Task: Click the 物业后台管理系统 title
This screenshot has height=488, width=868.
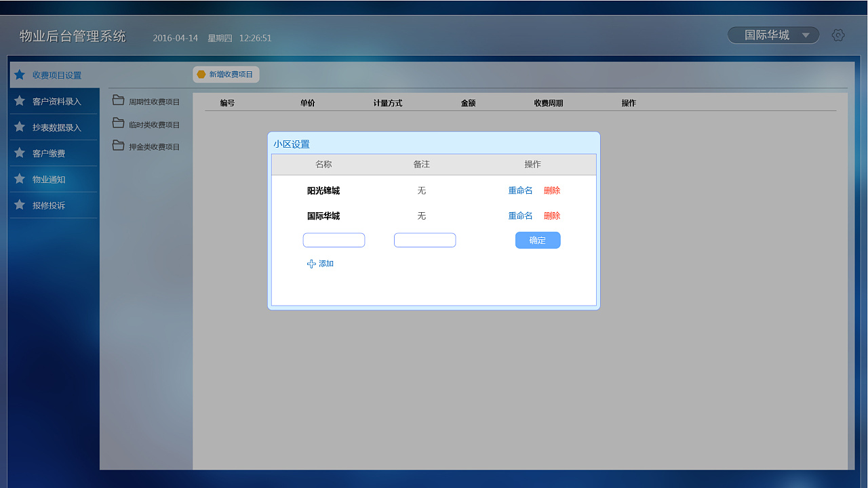Action: (73, 36)
